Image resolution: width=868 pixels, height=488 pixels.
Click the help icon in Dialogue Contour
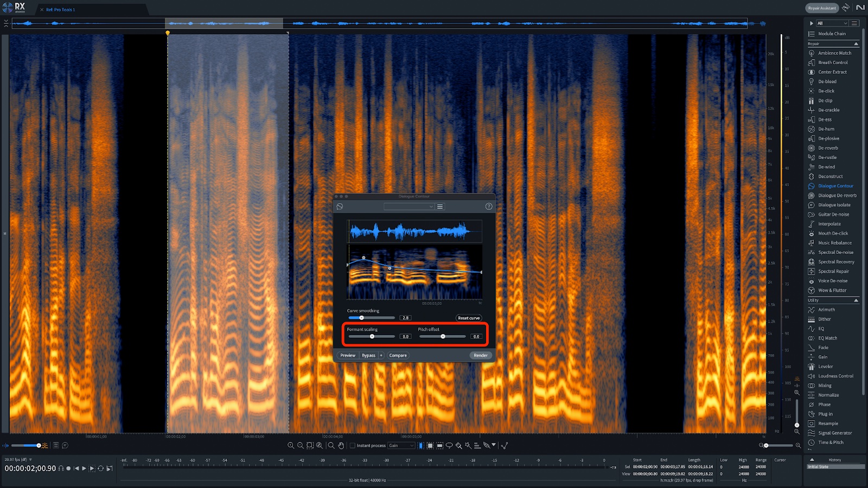[488, 207]
